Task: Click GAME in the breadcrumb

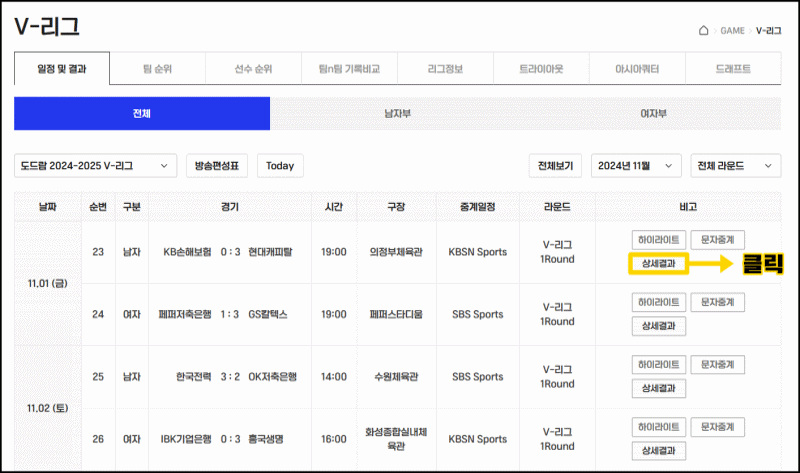Action: [x=732, y=31]
